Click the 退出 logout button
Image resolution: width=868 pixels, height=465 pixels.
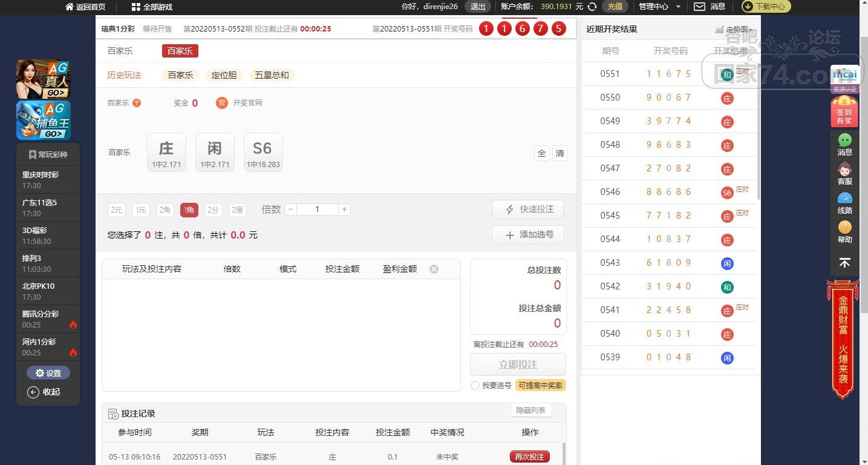tap(478, 7)
